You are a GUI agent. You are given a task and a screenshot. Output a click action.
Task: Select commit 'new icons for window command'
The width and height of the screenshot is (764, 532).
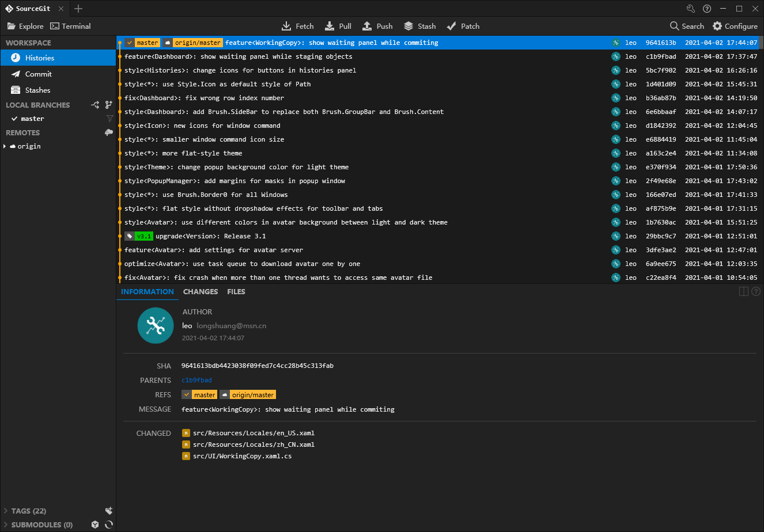[439, 126]
